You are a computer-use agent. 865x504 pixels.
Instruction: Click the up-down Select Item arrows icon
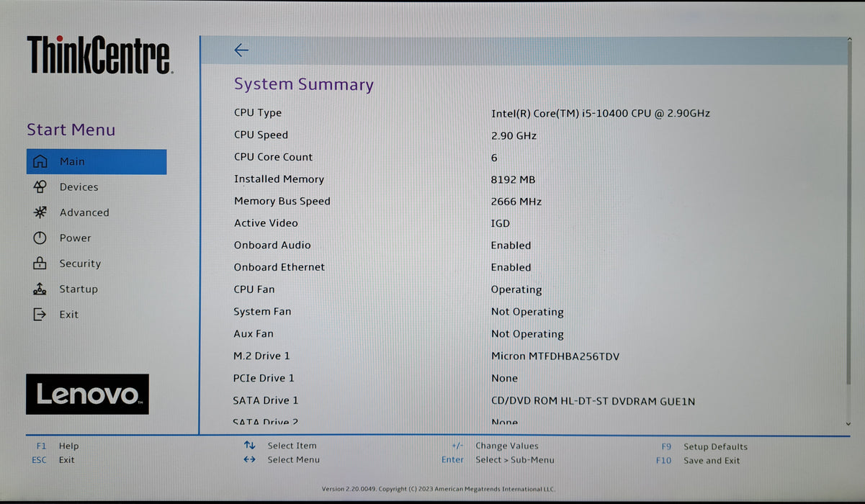[x=249, y=446]
